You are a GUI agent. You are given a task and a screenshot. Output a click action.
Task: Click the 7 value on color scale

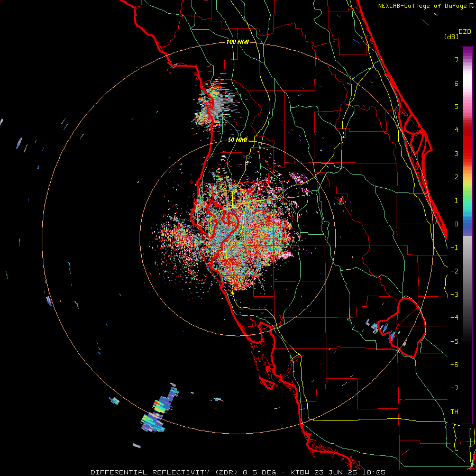tap(456, 59)
